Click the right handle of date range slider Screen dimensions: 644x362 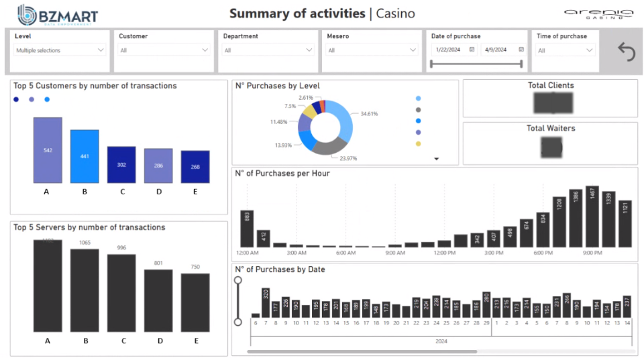click(521, 64)
